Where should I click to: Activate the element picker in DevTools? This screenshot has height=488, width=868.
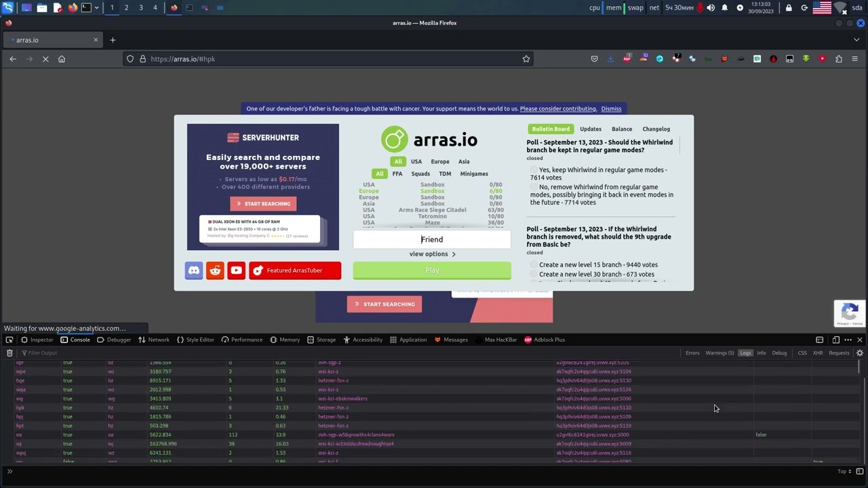point(9,340)
